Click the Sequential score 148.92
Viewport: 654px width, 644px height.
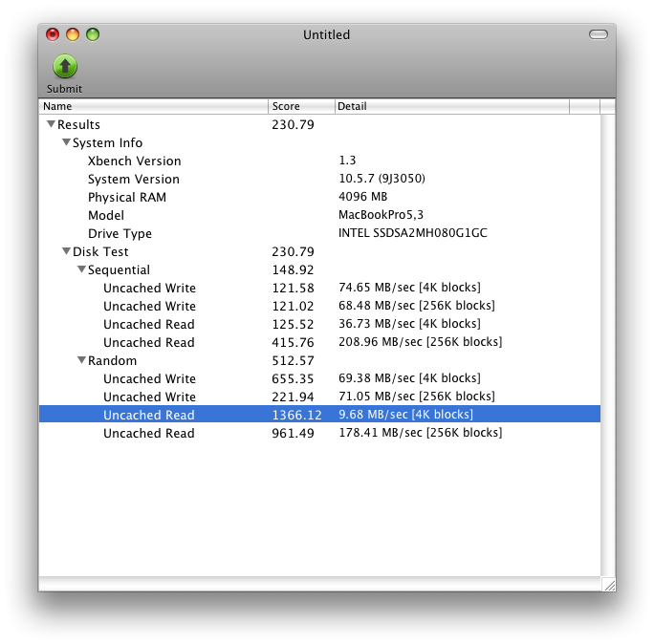tap(293, 269)
